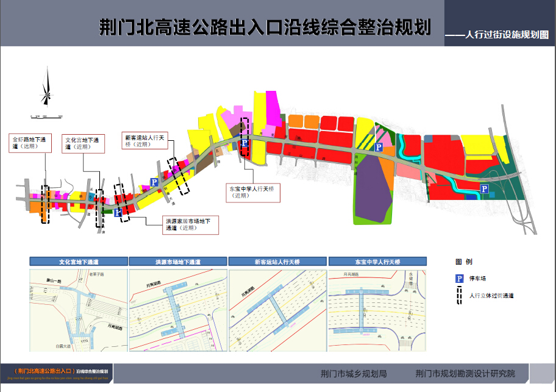Open the 新客运站人行天桥 detail diagram thumbnail
556x392 pixels.
[x=277, y=309]
